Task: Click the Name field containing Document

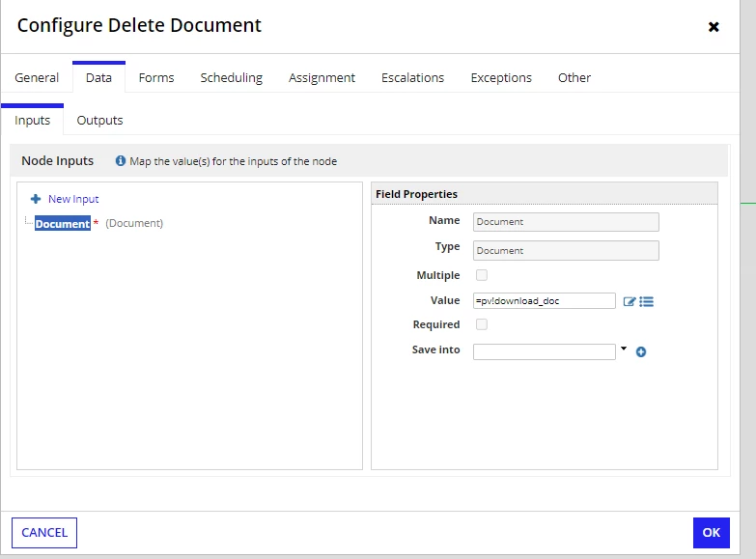Action: point(566,222)
